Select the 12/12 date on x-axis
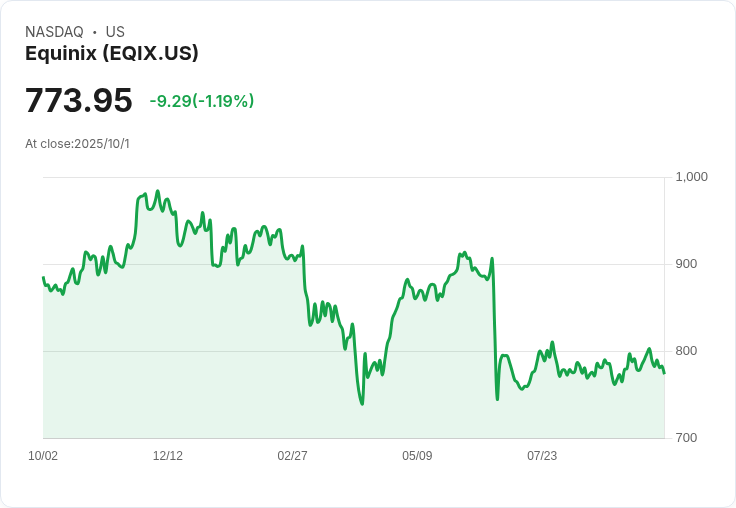The height and width of the screenshot is (508, 736). coord(168,456)
